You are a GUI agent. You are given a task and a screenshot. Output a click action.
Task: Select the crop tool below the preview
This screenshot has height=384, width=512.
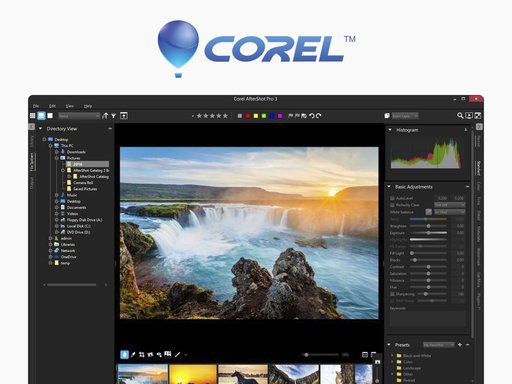point(142,355)
